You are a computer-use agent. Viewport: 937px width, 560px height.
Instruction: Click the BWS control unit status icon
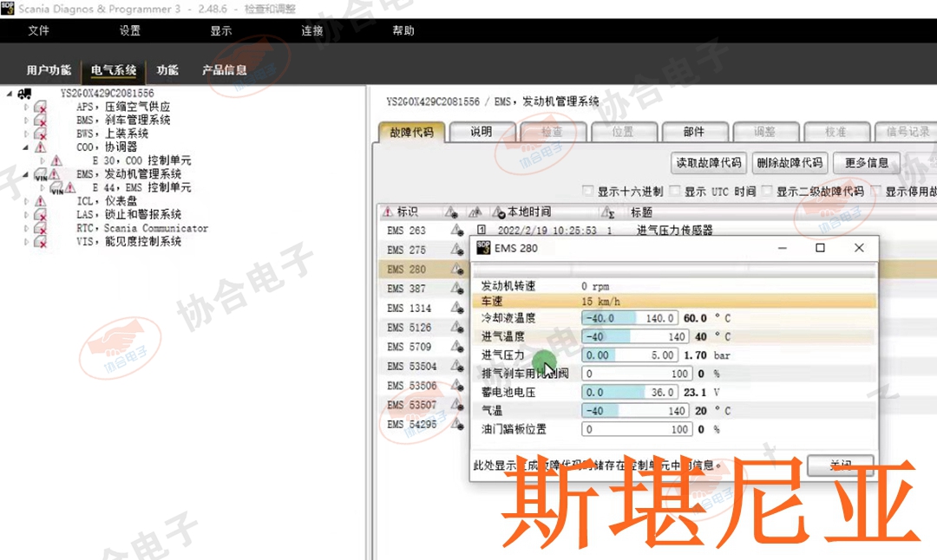coord(40,134)
